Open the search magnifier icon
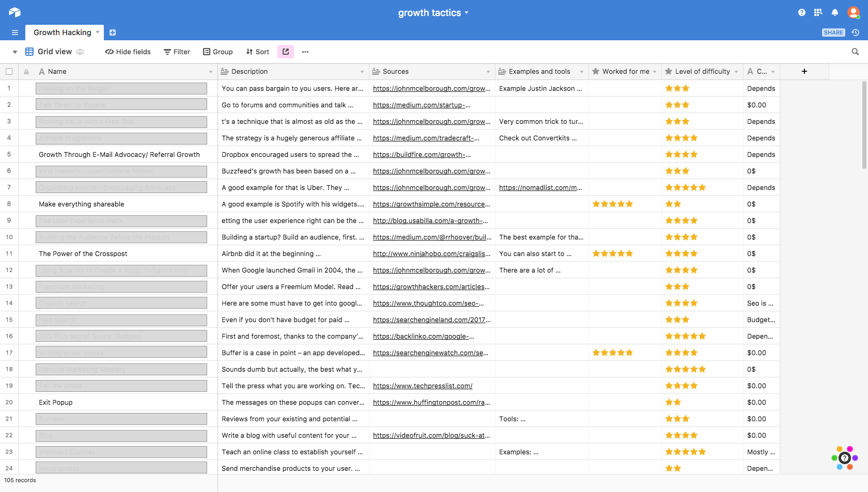The image size is (868, 492). click(x=855, y=52)
